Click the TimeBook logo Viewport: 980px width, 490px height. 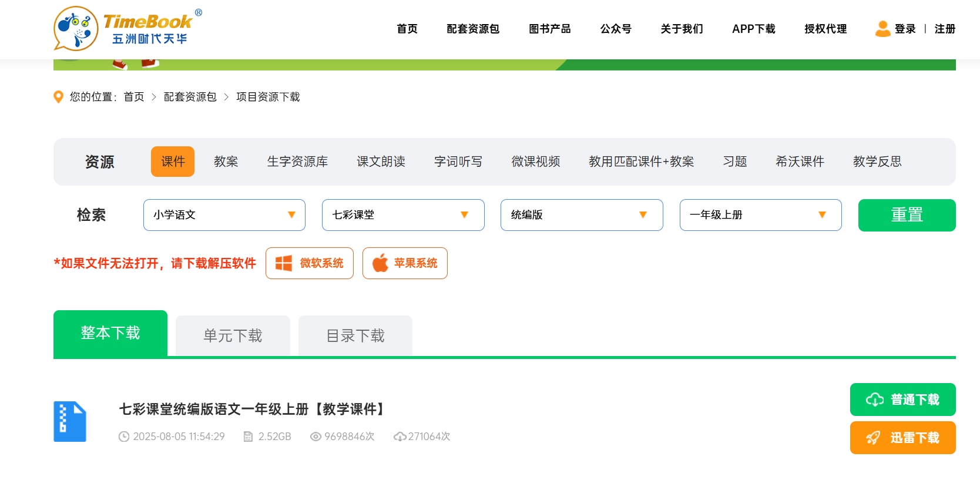[x=128, y=28]
